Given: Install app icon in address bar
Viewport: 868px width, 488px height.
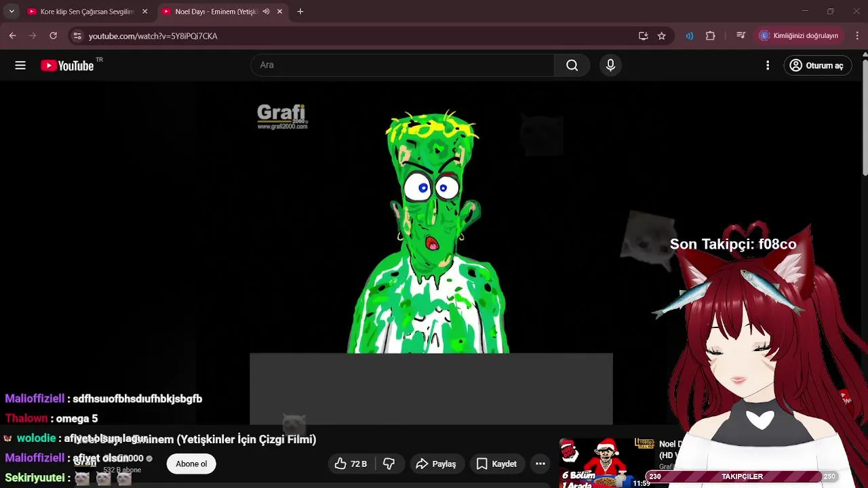Looking at the screenshot, I should click(643, 36).
